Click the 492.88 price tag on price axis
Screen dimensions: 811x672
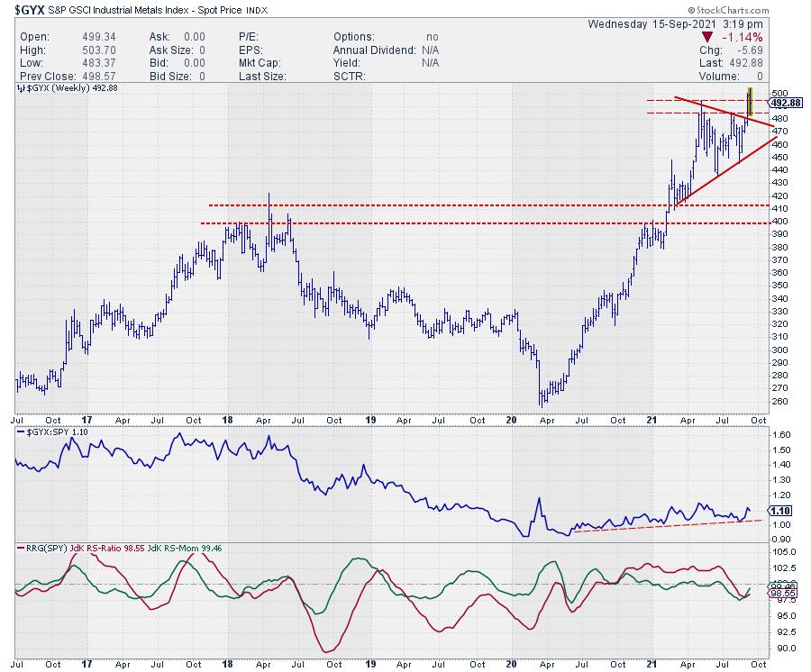(783, 102)
